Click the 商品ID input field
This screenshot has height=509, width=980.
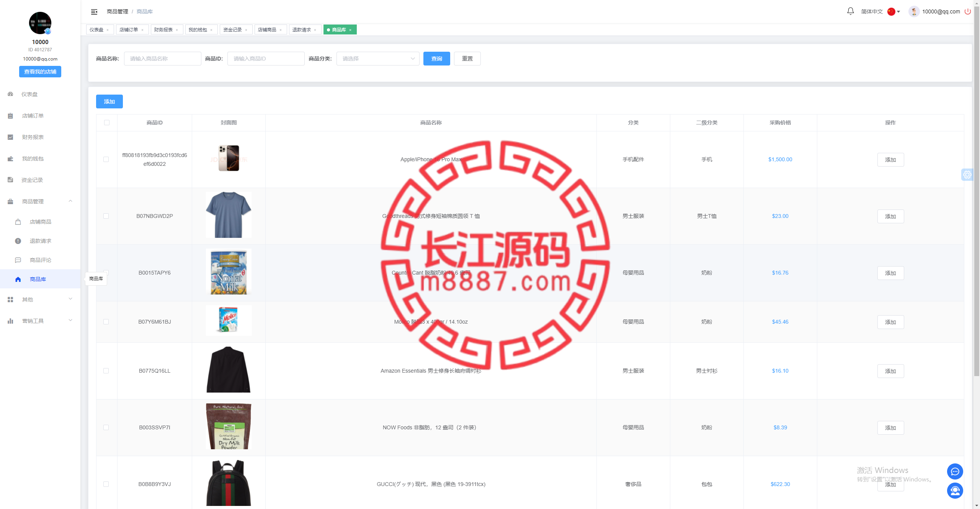pyautogui.click(x=266, y=59)
